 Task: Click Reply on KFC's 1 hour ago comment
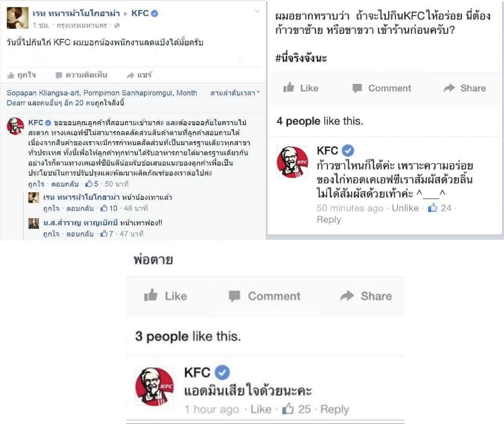pyautogui.click(x=334, y=409)
